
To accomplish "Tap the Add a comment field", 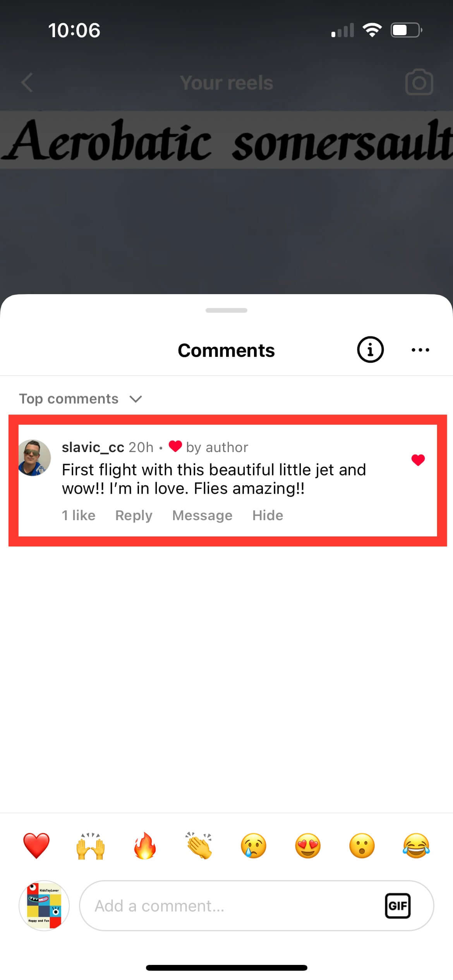I will [232, 906].
